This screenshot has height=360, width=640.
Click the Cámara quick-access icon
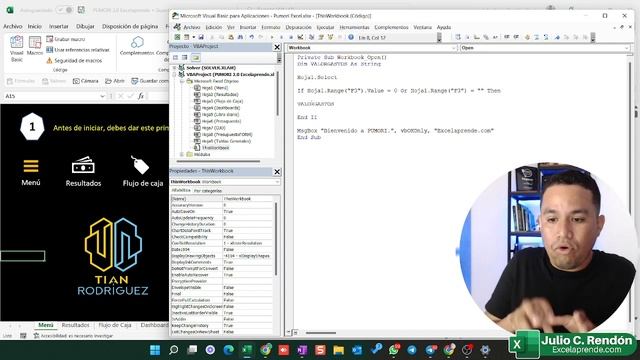tap(76, 81)
